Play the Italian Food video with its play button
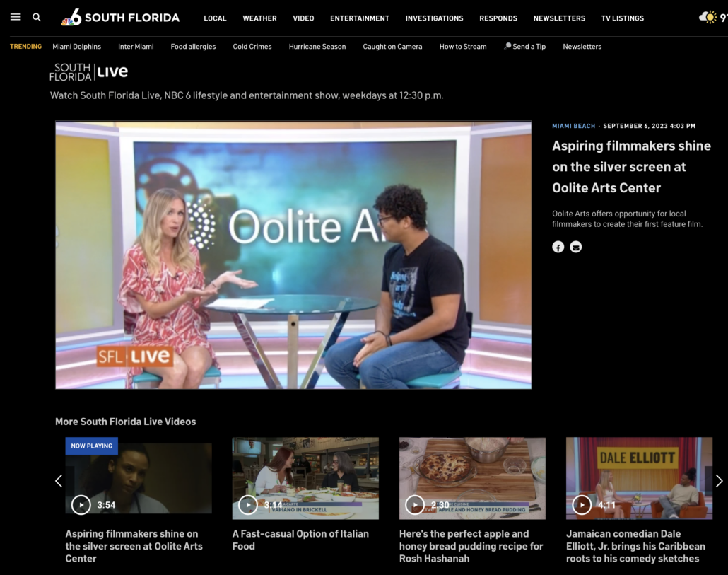Screen dimensions: 728x575 coord(247,504)
